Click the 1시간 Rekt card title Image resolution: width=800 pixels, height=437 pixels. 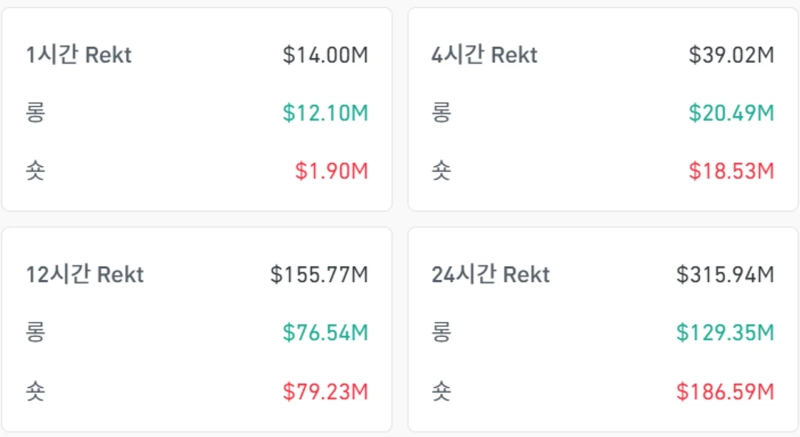pos(79,55)
